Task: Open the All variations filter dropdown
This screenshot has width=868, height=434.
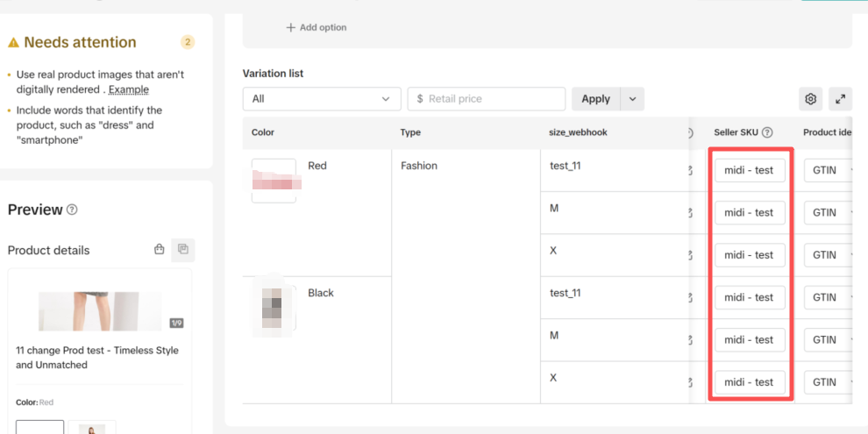Action: [322, 98]
